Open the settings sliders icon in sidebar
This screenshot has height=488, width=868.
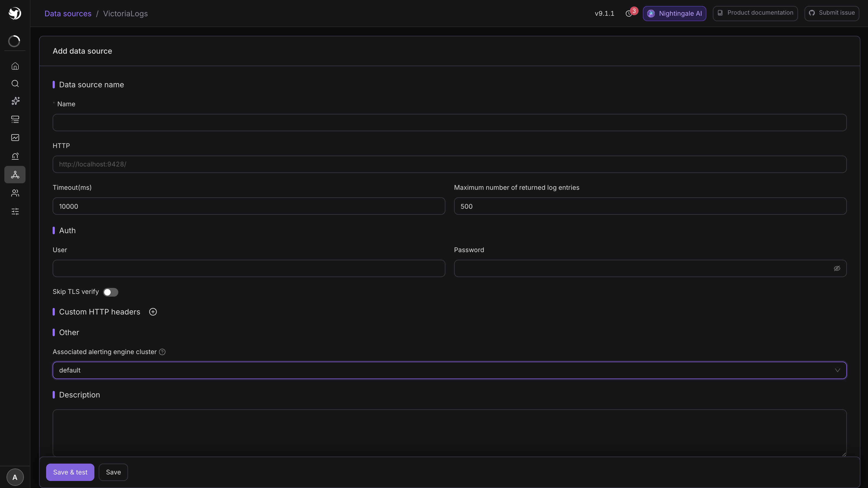15,211
